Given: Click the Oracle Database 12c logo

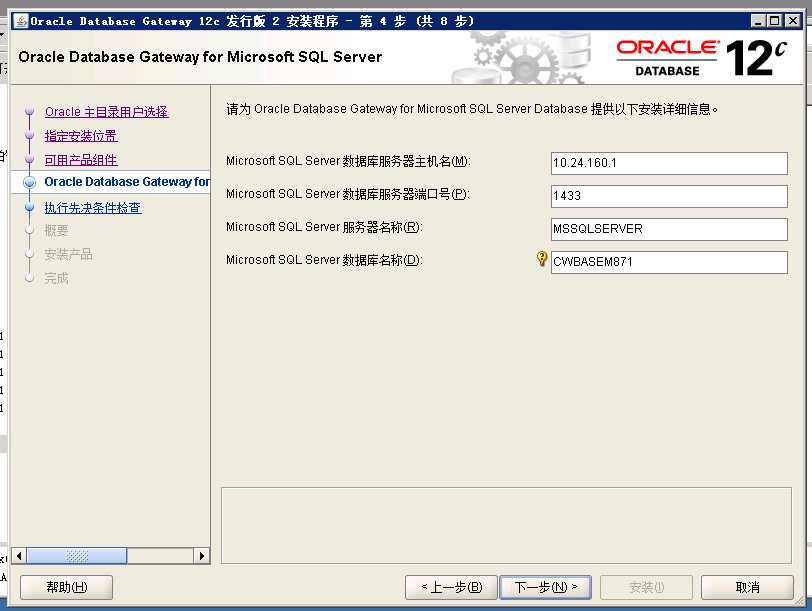Looking at the screenshot, I should click(701, 58).
